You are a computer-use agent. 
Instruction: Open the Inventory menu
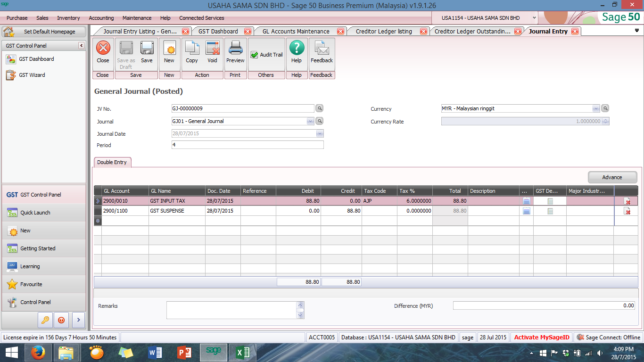tap(68, 18)
